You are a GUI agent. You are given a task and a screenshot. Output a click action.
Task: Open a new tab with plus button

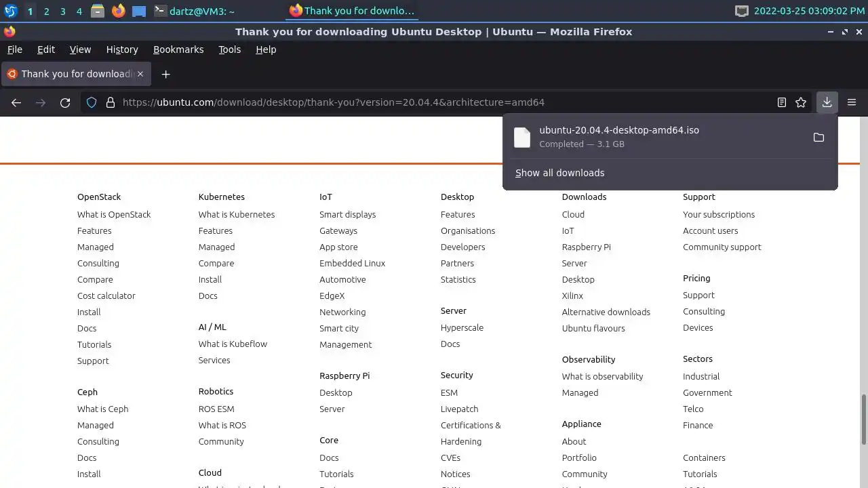point(165,74)
